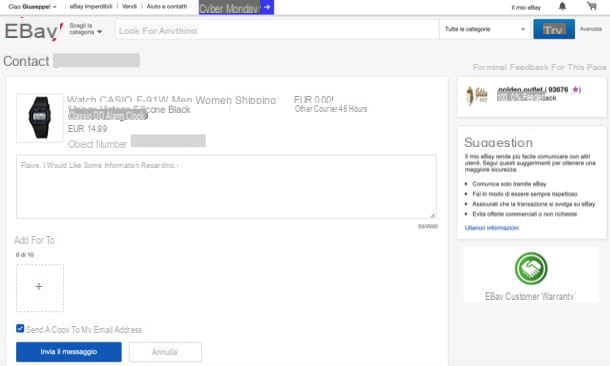Viewport: 610px width, 366px height.
Task: Open the Scegli la categoria dropdown
Action: coord(86,29)
